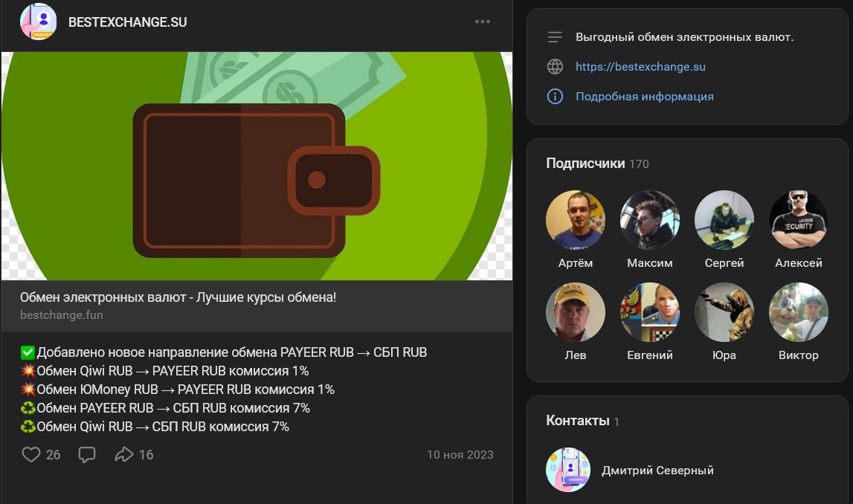Open link titled Обмен электронных валют - Лучшие курсы обмена!
Screen dimensions: 853x504
pyautogui.click(x=178, y=297)
